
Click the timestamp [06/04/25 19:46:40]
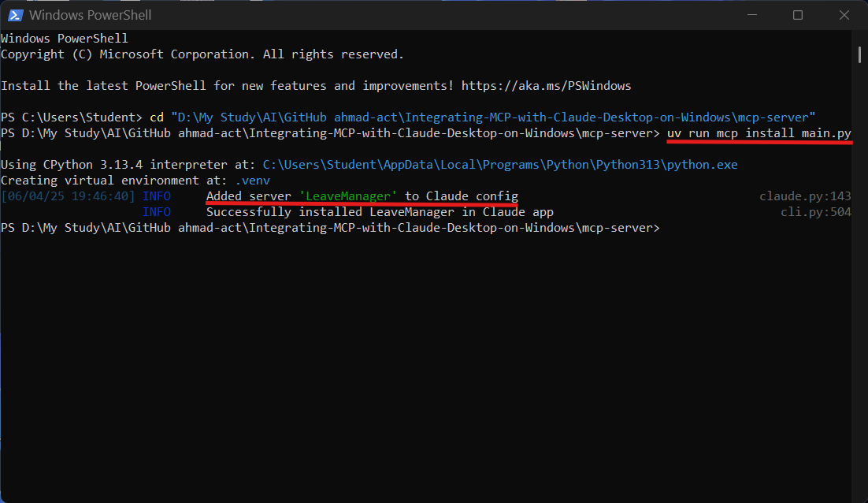[x=68, y=196]
